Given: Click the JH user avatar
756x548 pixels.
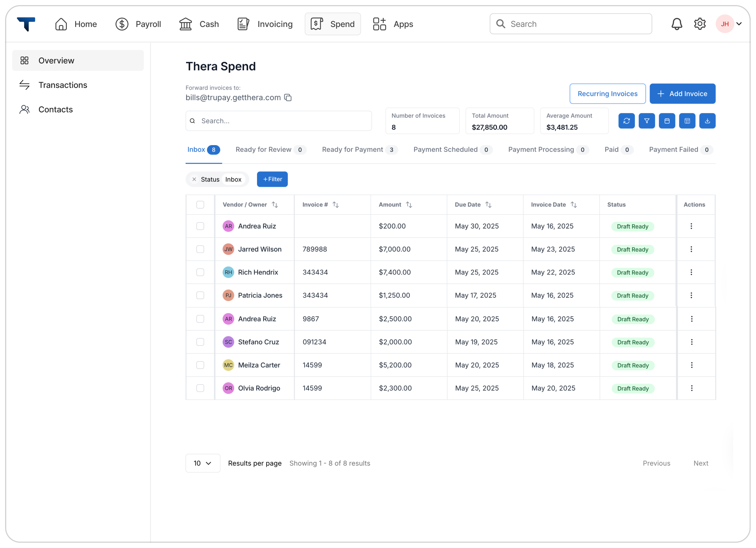Looking at the screenshot, I should click(725, 24).
